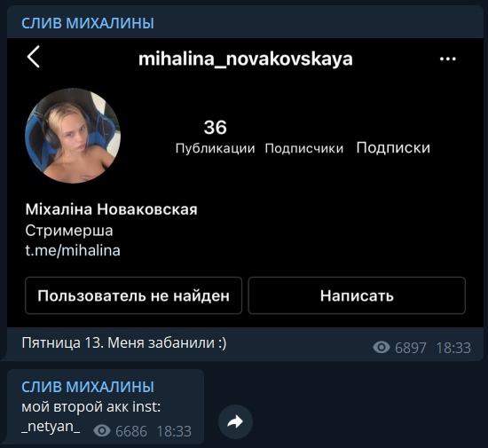Click the _netyan_ account handle text

point(51,426)
